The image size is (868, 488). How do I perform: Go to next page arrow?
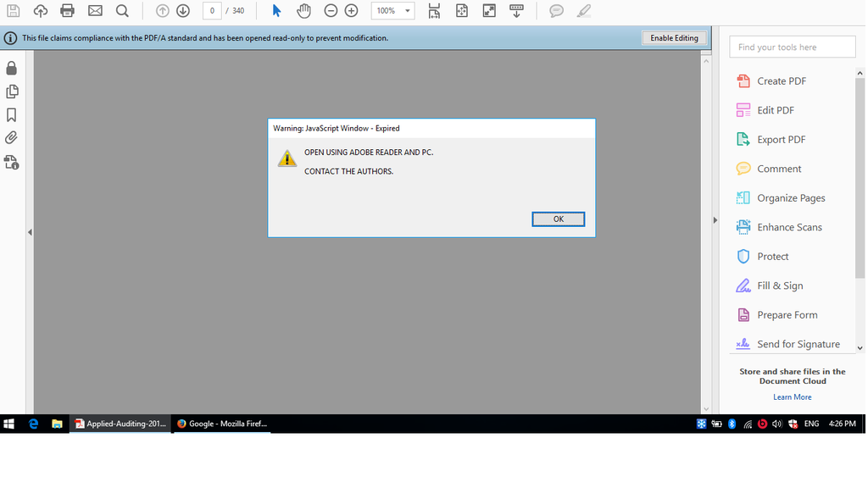(183, 11)
